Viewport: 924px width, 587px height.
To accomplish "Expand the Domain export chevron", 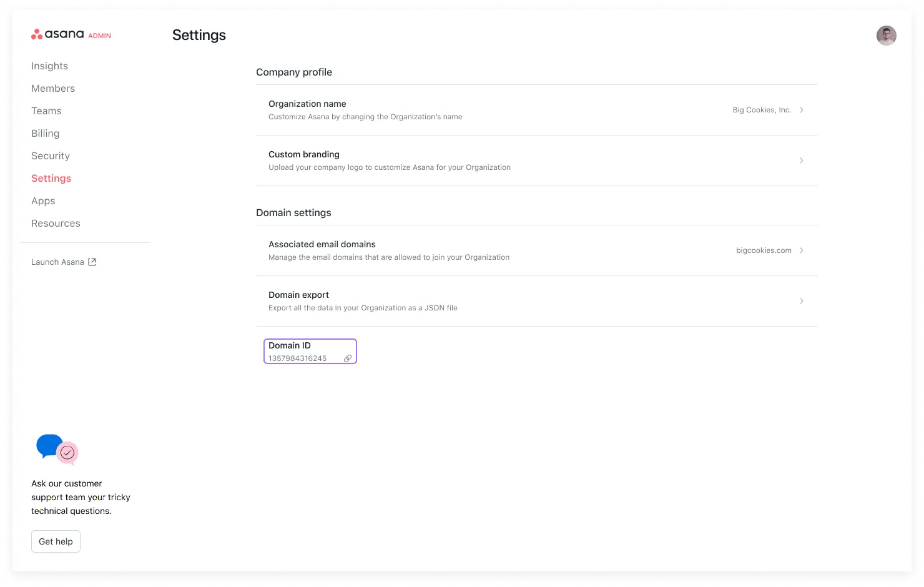I will coord(802,301).
